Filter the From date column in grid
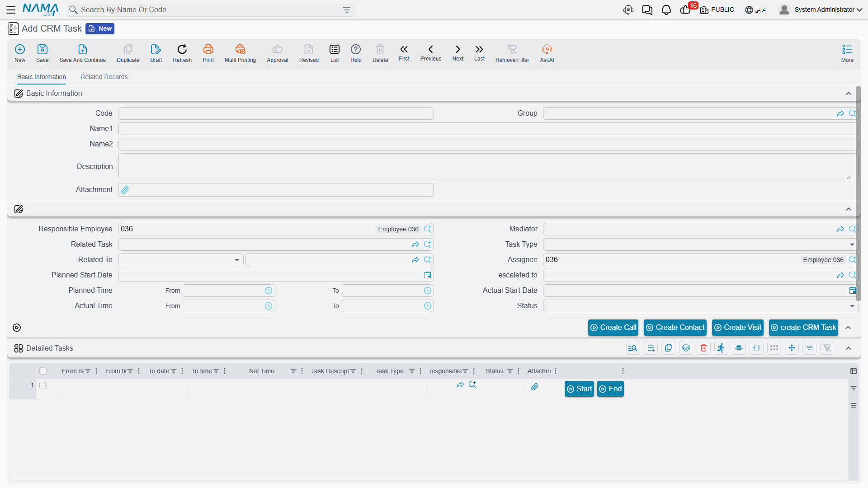Screen dimensions: 868x488 [88, 371]
